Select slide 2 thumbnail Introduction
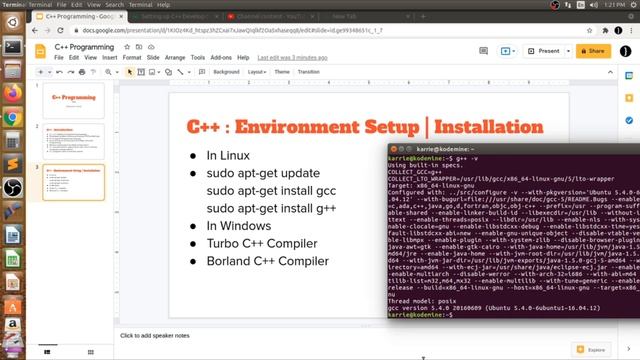The height and width of the screenshot is (360, 640). click(73, 142)
